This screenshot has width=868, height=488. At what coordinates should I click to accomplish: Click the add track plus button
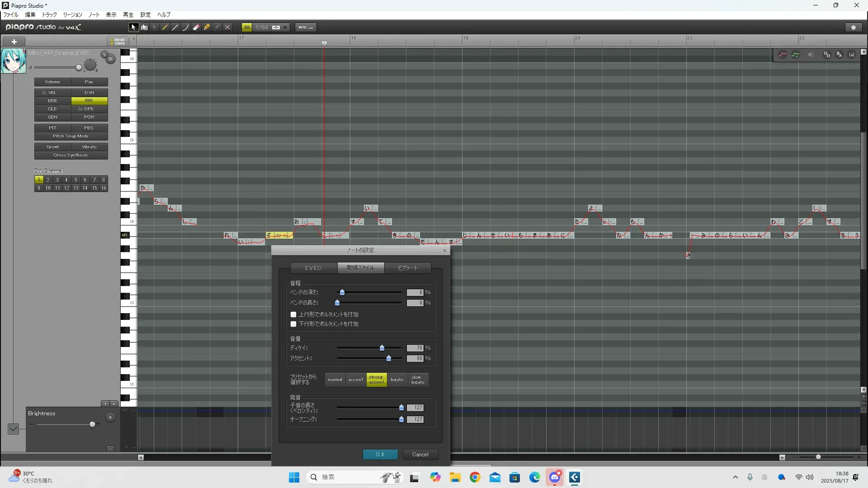[x=14, y=42]
